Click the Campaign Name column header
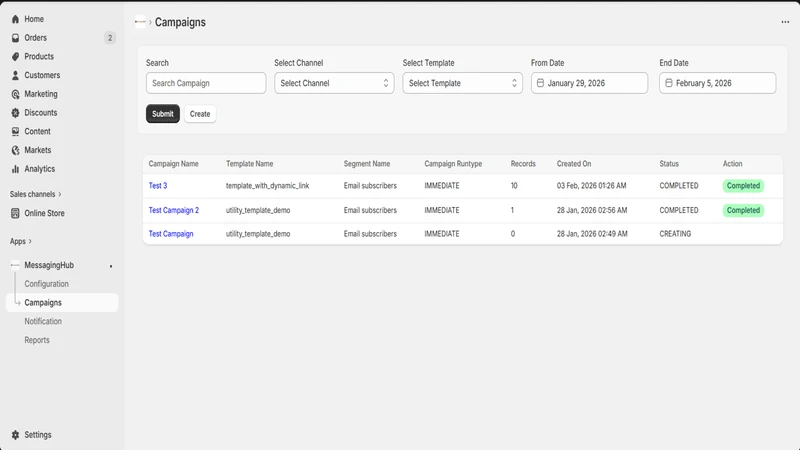800x450 pixels. [173, 164]
